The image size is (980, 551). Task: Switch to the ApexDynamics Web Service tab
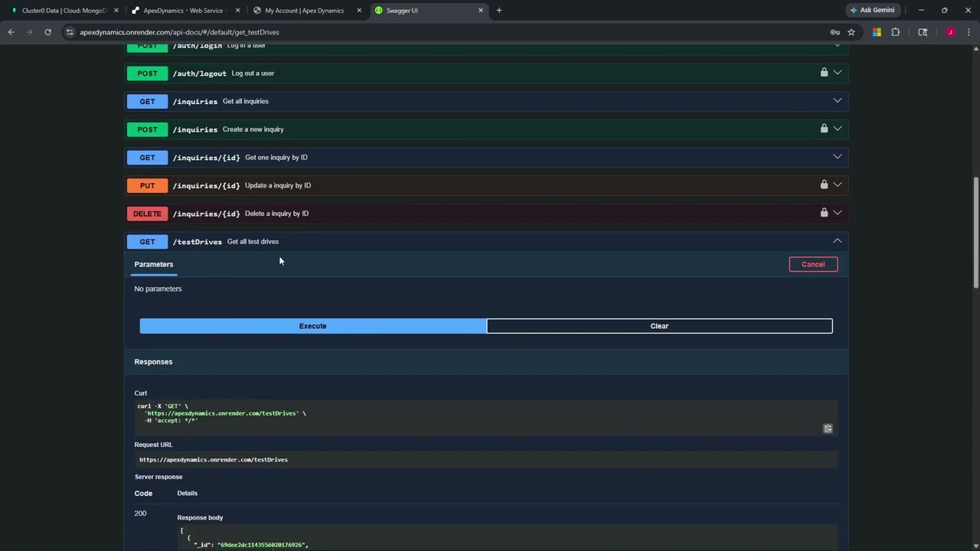185,11
